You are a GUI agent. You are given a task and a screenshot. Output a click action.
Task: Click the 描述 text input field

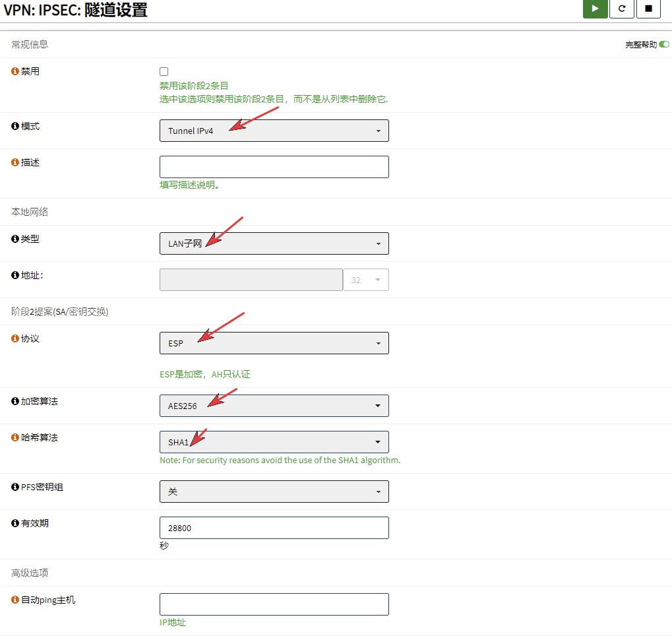click(x=274, y=167)
